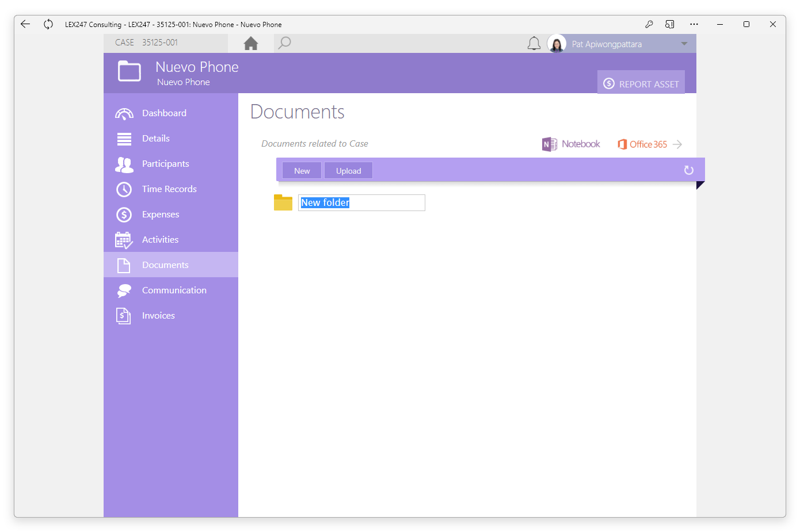Viewport: 800px width, 532px height.
Task: Click the cast icon in title bar
Action: pos(670,24)
